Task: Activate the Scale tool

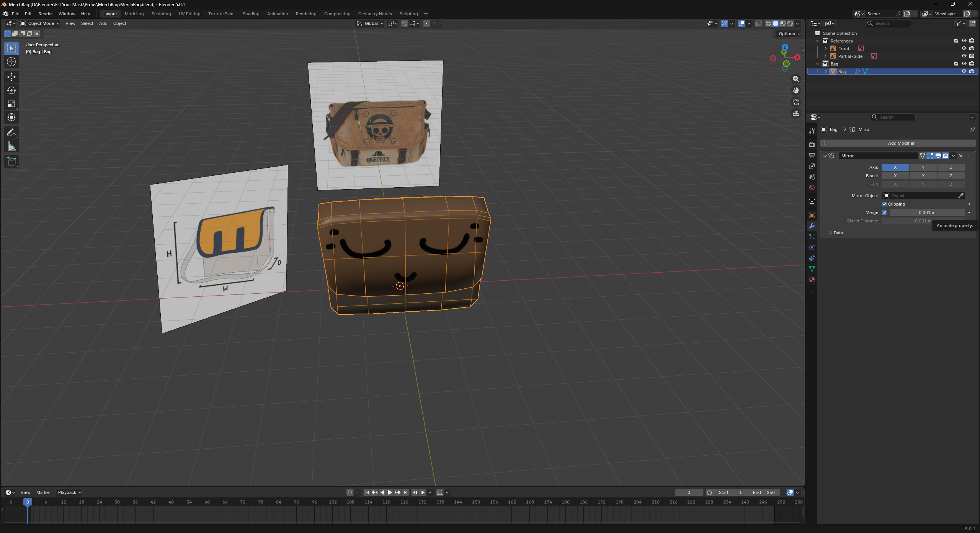Action: tap(11, 104)
